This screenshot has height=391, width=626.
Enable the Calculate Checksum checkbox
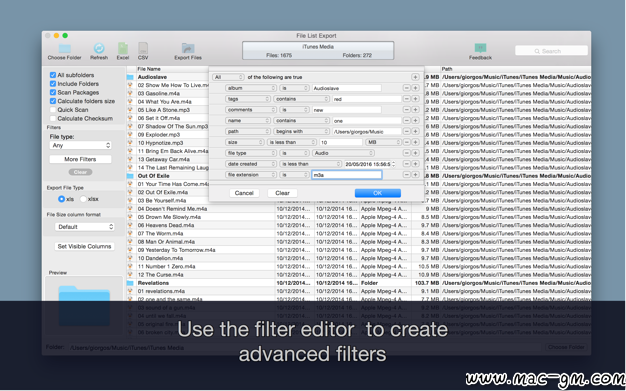pos(53,119)
